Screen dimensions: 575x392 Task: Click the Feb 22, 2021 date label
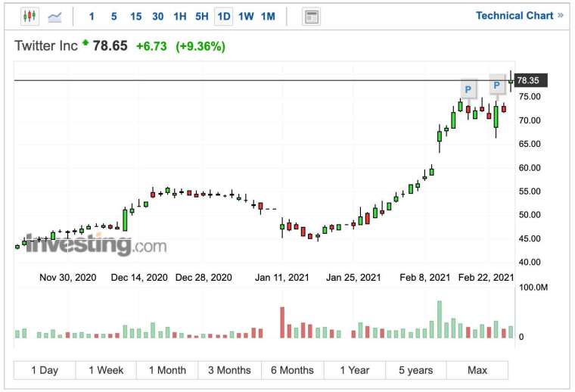coord(486,278)
